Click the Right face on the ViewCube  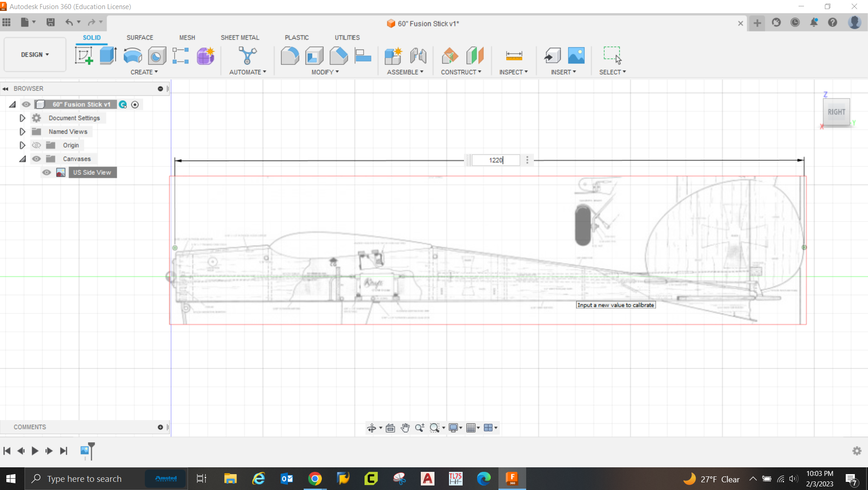(x=836, y=112)
